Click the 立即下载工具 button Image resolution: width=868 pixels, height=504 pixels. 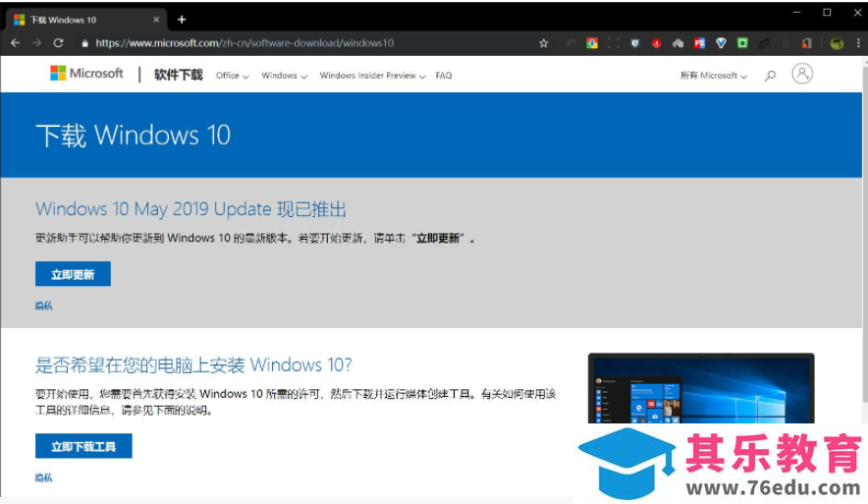point(83,446)
